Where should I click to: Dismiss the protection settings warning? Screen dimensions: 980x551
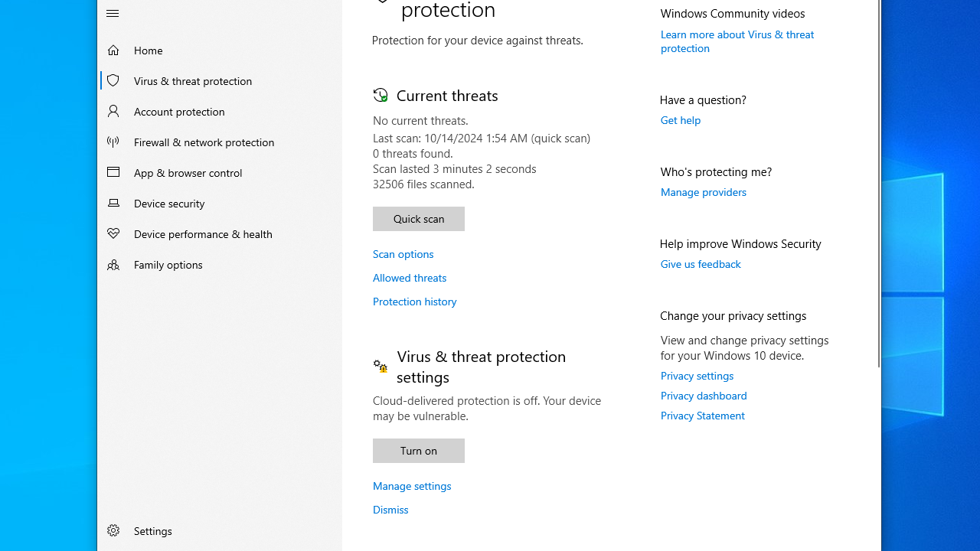coord(390,510)
